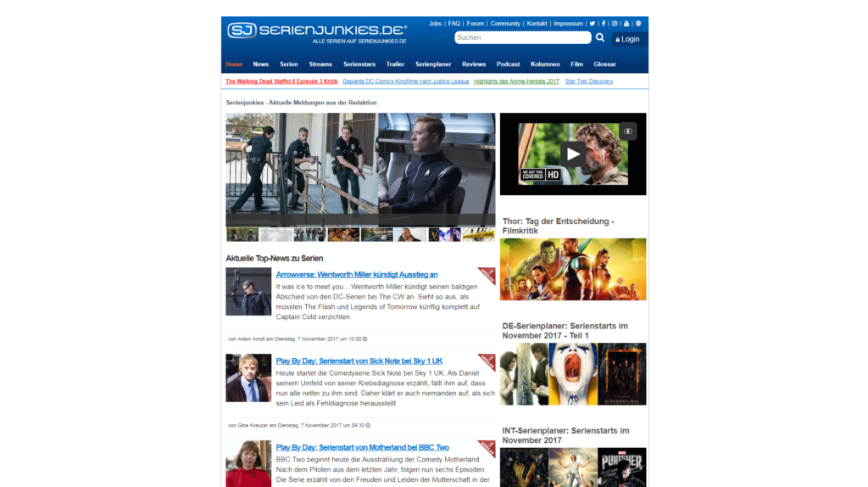Open Thor: Tag der Entscheidung Filmkritik title

point(559,226)
